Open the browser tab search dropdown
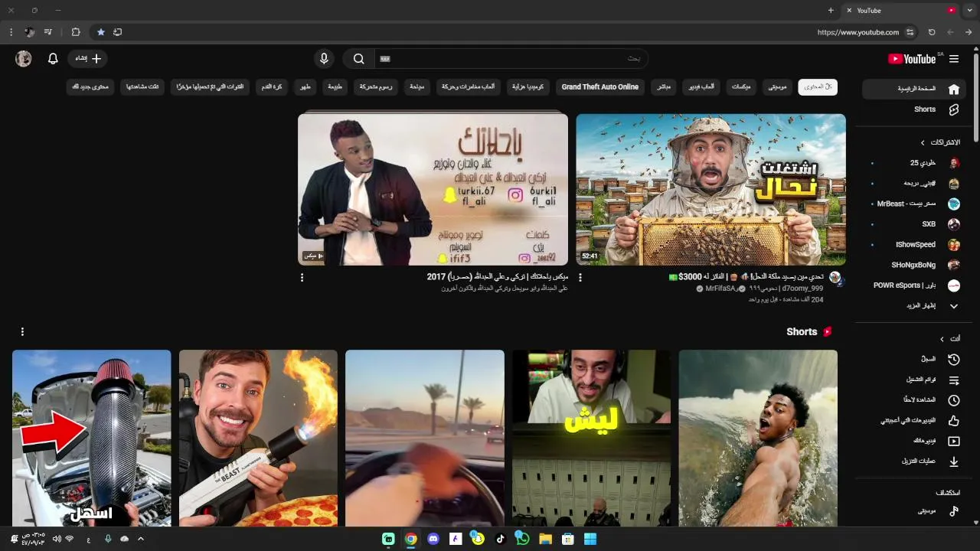The image size is (980, 551). (x=969, y=10)
